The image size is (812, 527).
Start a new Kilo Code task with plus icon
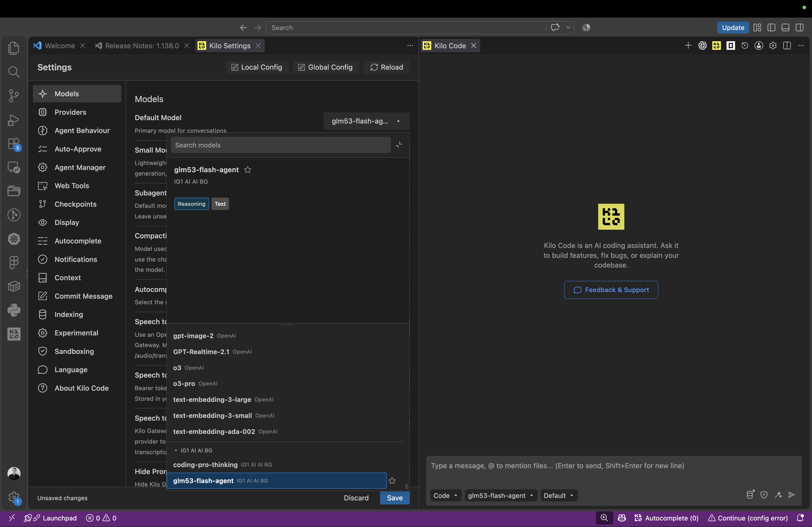688,46
